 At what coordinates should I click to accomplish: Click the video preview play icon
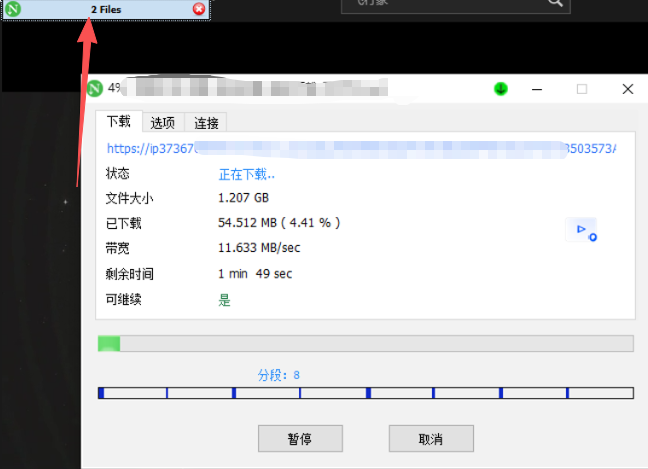pos(581,229)
